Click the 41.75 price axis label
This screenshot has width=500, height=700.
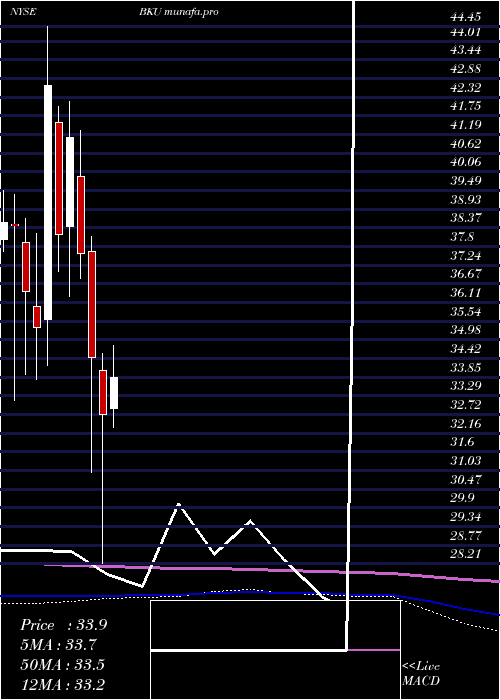coord(466,106)
